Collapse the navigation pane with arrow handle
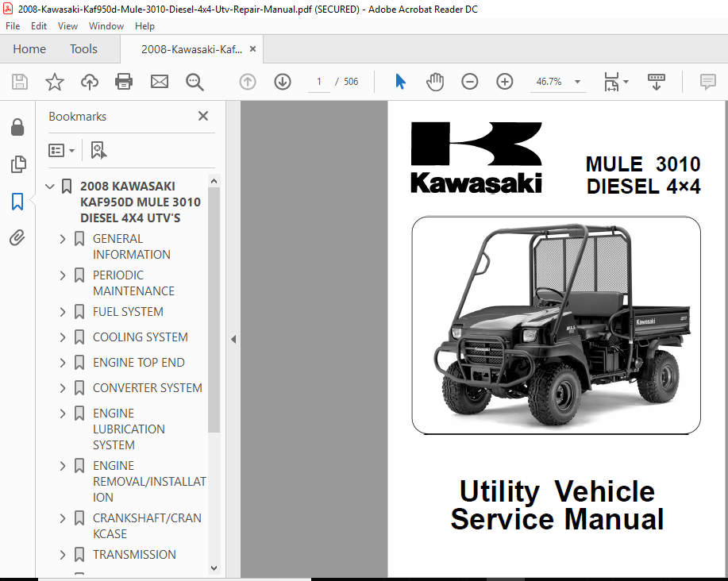Screen dimensions: 728x581 tap(233, 339)
